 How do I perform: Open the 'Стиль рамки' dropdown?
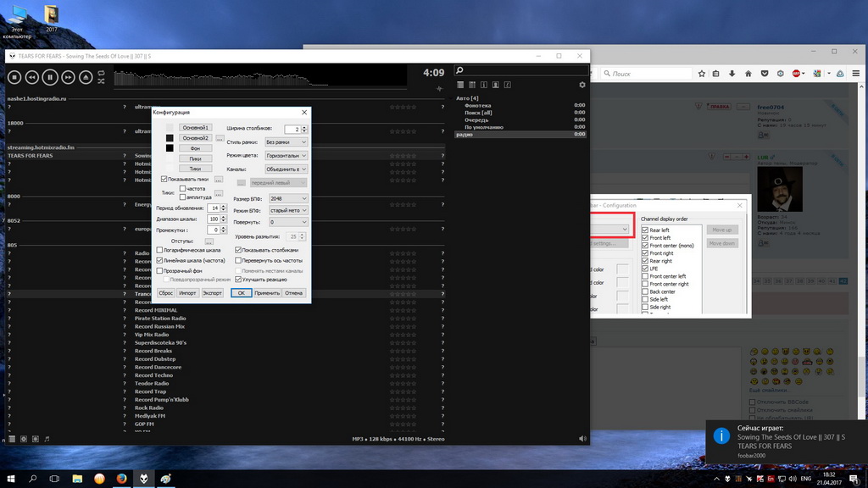[x=286, y=142]
